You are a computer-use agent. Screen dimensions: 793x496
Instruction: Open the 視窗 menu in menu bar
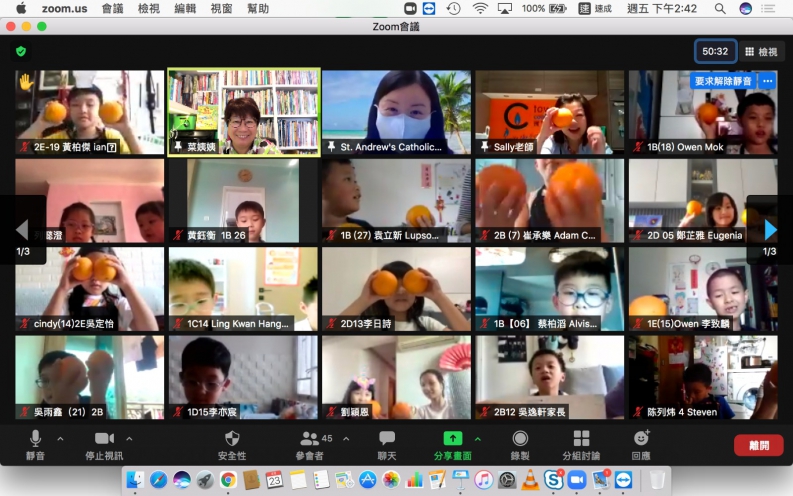click(x=221, y=8)
